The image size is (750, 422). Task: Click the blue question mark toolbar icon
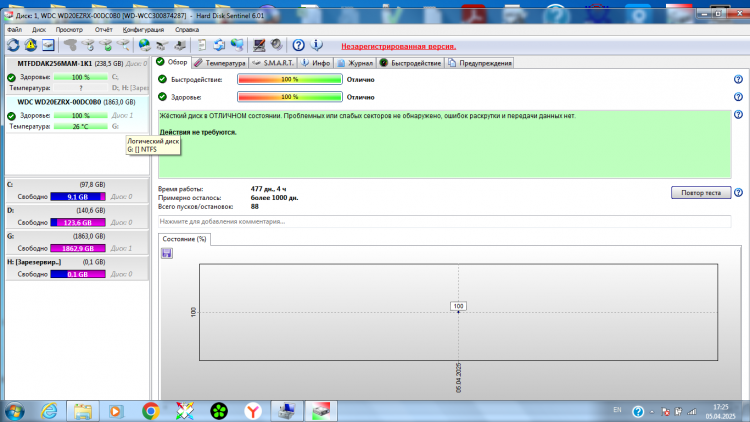click(x=298, y=45)
